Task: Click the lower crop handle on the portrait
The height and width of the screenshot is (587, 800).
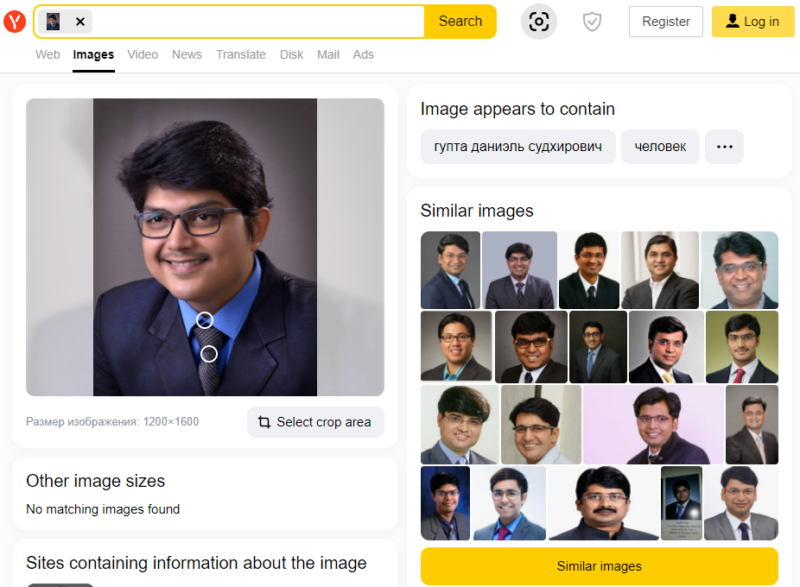Action: pos(208,353)
